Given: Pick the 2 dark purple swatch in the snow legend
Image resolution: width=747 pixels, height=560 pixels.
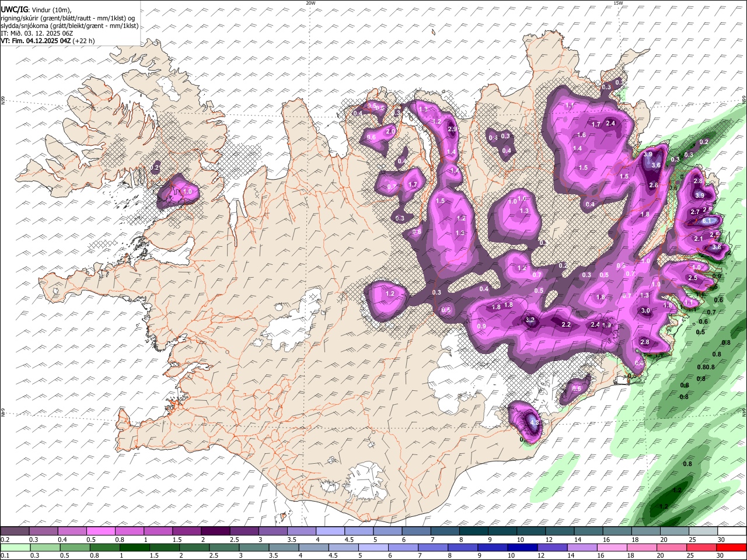Looking at the screenshot, I should (215, 531).
